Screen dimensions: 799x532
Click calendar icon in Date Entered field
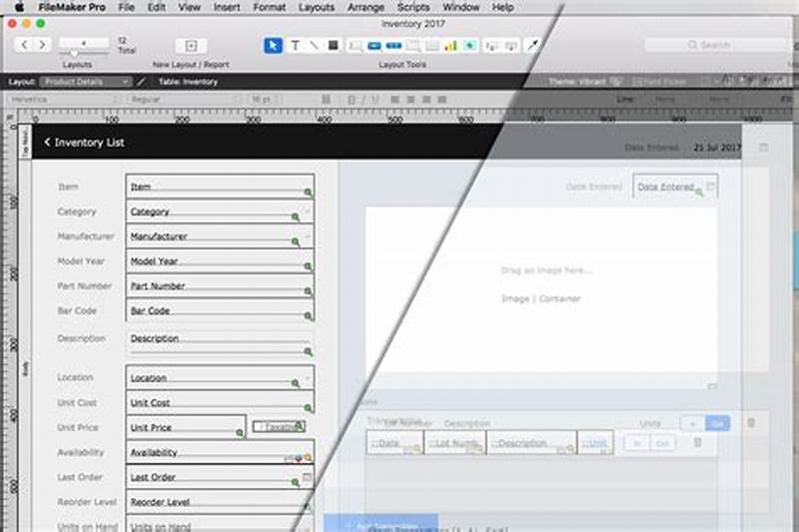pyautogui.click(x=711, y=186)
